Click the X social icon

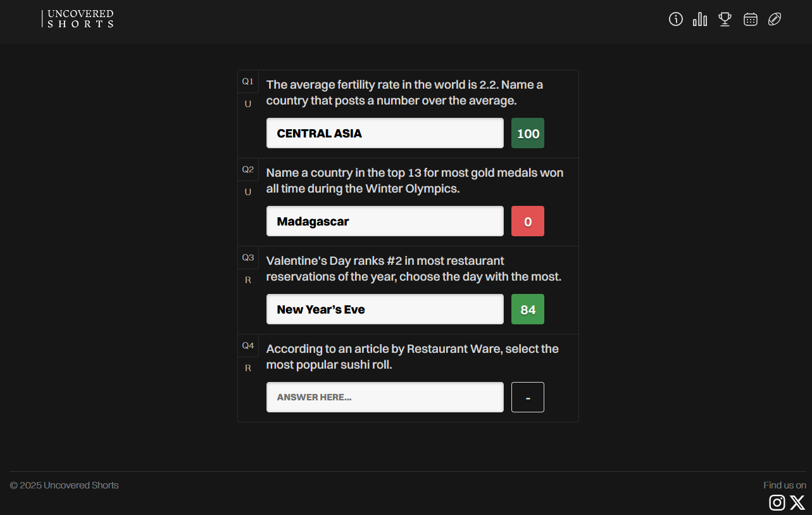click(x=797, y=502)
